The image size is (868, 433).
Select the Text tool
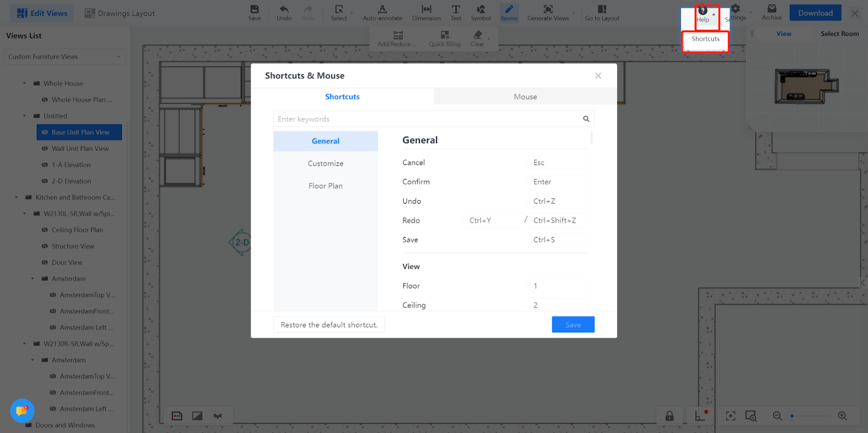coord(456,10)
